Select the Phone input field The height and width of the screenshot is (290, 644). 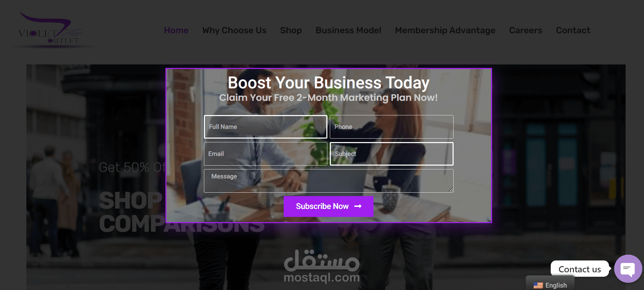pyautogui.click(x=392, y=127)
